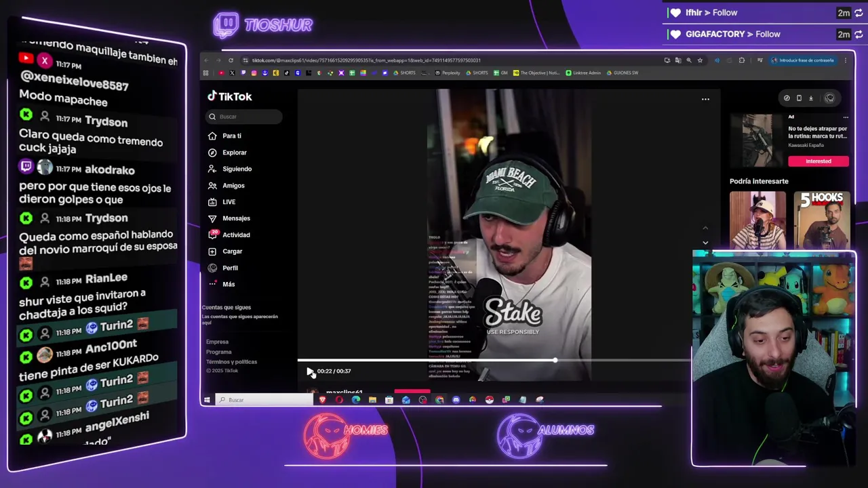Click Introducir frase de contraseña button

tap(802, 60)
